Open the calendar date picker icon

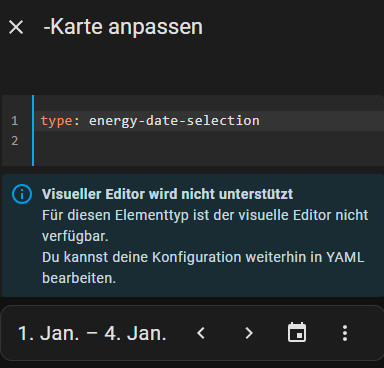click(x=297, y=332)
